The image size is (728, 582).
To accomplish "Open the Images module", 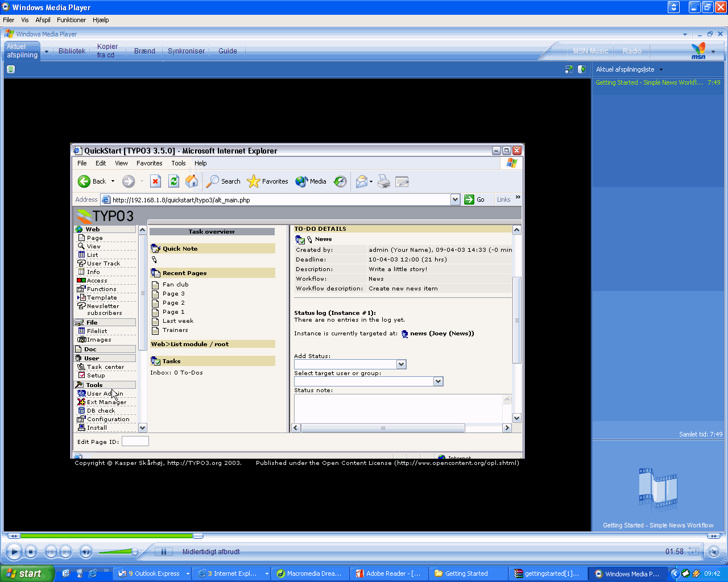I will tap(99, 340).
